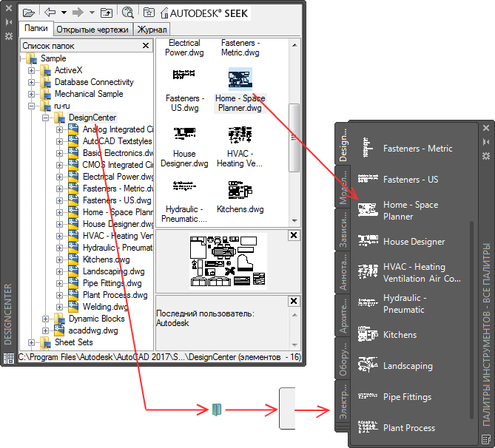
Task: Click the content pane scroll up arrow
Action: [294, 45]
